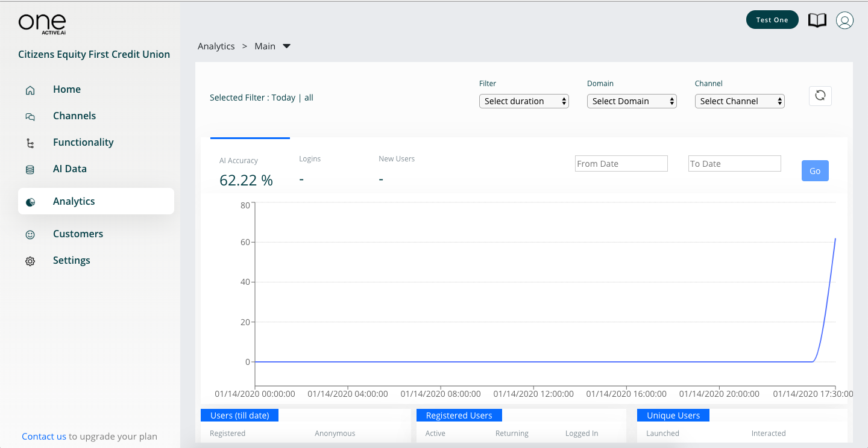The width and height of the screenshot is (868, 448).
Task: Click the 01/14/2020 12:00:00 axis label
Action: (x=533, y=394)
